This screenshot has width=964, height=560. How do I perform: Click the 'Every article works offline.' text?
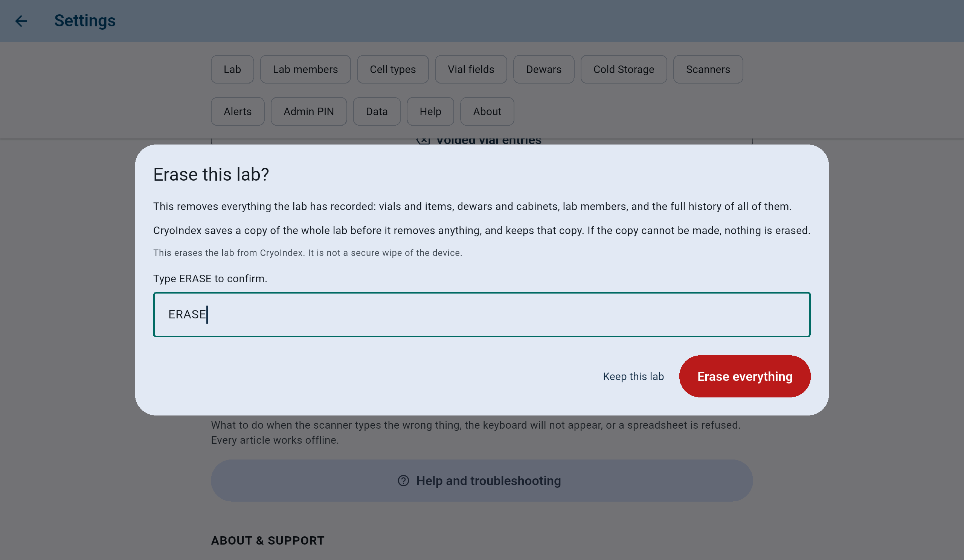275,440
